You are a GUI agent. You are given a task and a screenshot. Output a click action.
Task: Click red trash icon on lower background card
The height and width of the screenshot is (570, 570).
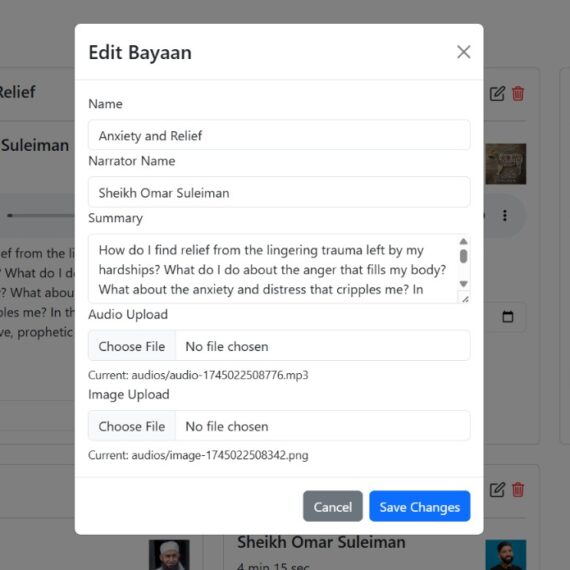click(x=518, y=490)
